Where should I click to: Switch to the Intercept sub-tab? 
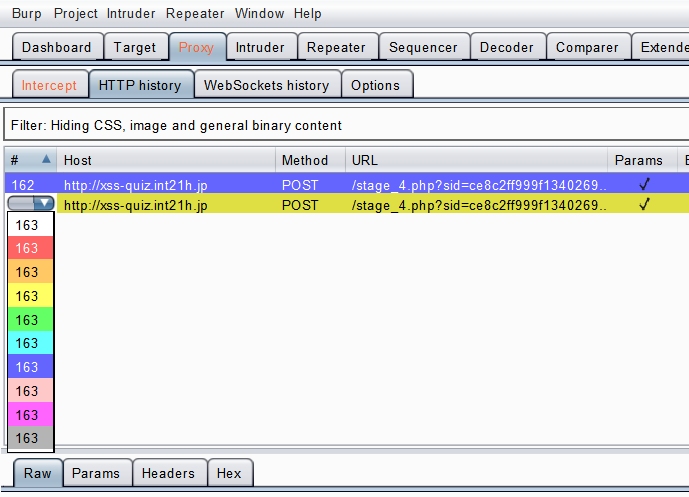coord(49,85)
